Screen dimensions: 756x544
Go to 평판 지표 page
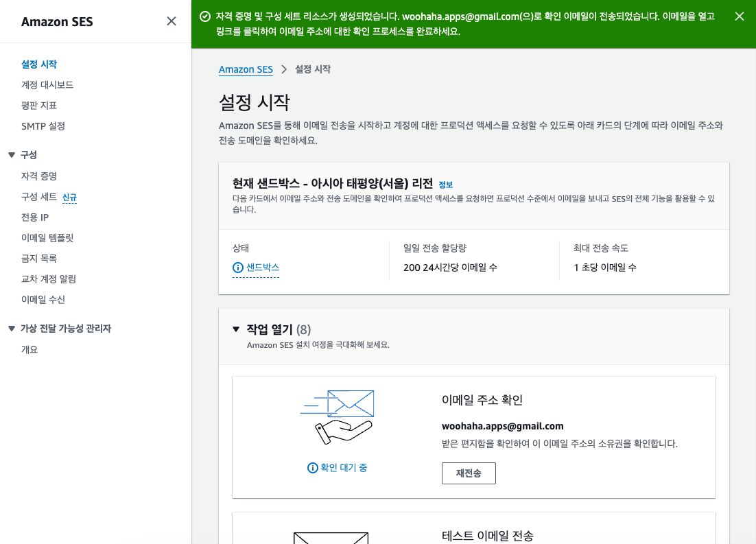click(x=39, y=105)
